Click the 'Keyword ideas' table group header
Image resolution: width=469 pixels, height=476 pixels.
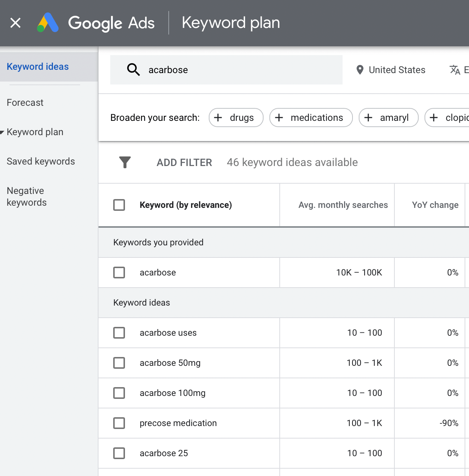142,303
